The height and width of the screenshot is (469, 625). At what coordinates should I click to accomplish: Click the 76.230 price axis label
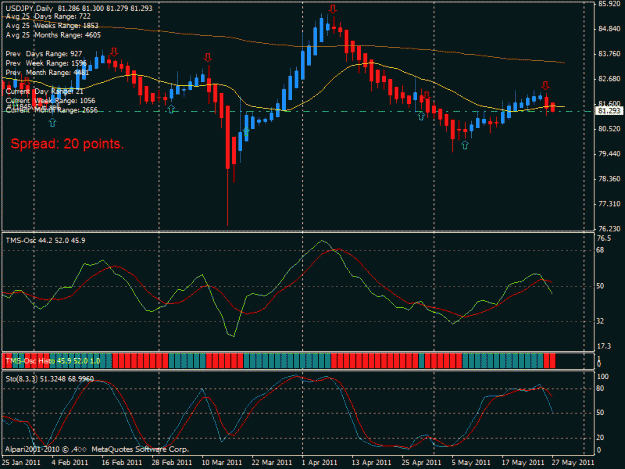click(x=609, y=229)
